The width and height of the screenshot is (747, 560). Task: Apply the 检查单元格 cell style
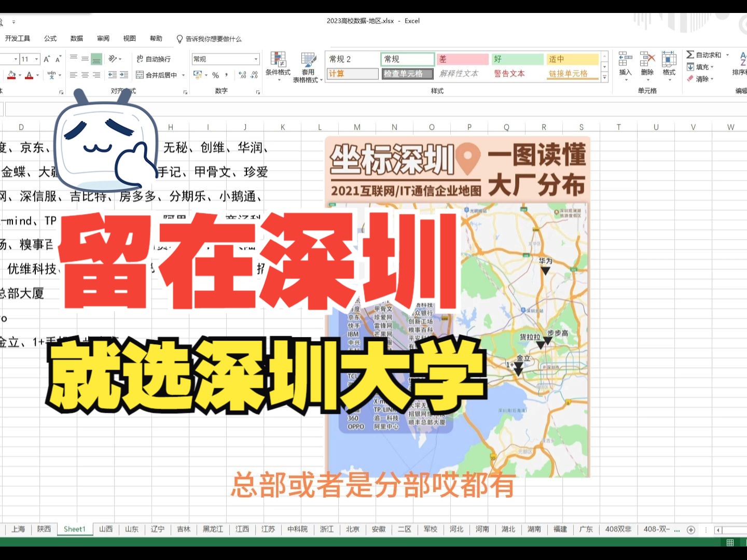(x=407, y=74)
